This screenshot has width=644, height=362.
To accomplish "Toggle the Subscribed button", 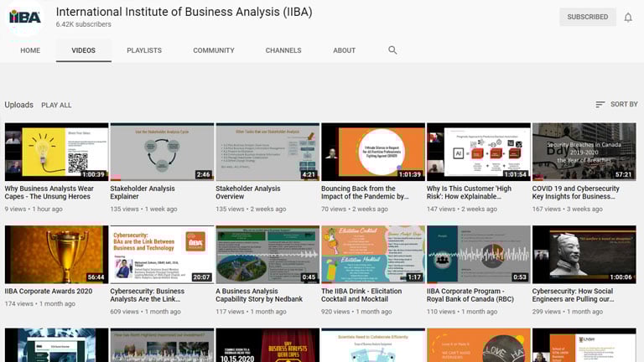I will (x=587, y=18).
